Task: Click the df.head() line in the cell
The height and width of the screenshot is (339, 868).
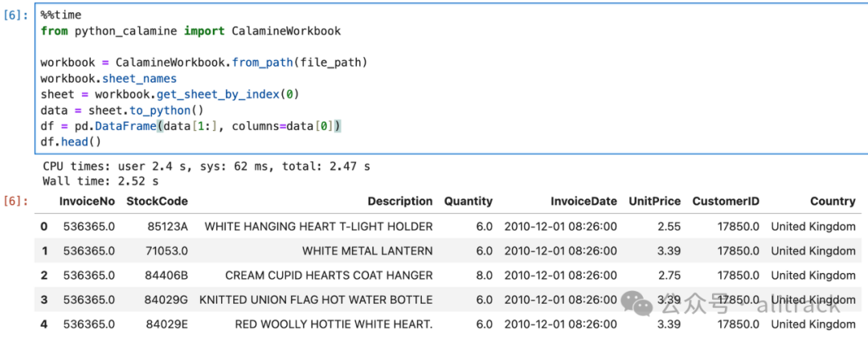Action: (x=72, y=141)
